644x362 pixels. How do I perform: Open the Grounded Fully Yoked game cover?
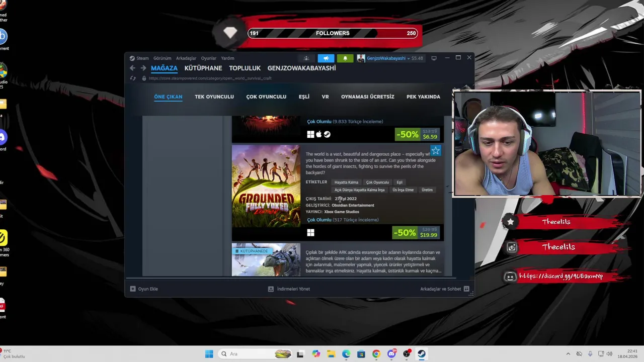coord(266,186)
